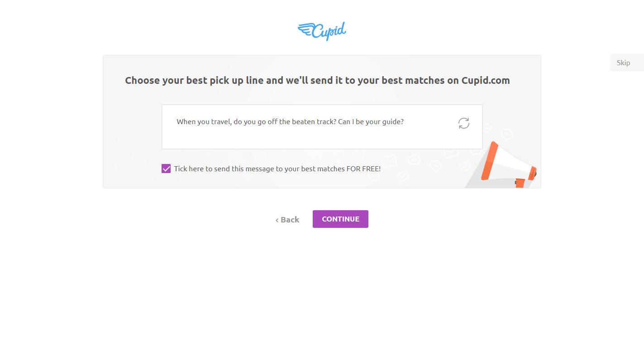Click the 'Tick here to send this message' label

click(x=277, y=169)
